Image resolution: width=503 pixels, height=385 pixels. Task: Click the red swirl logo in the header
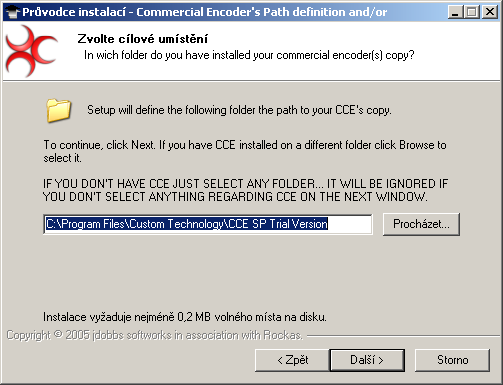(x=31, y=51)
